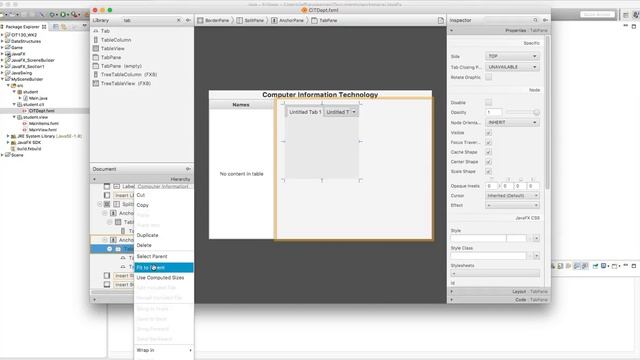Click Computer Information Technology label
Viewport: 640px width, 360px height.
pyautogui.click(x=320, y=95)
